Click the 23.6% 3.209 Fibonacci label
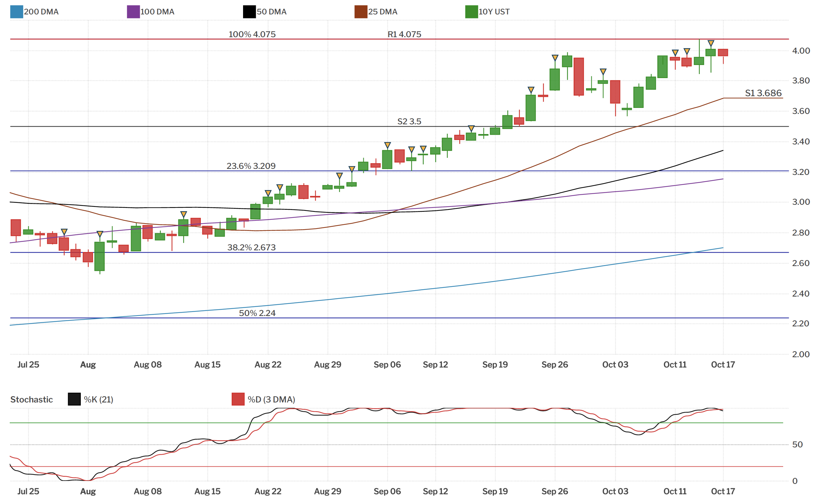The width and height of the screenshot is (814, 504). pyautogui.click(x=251, y=166)
